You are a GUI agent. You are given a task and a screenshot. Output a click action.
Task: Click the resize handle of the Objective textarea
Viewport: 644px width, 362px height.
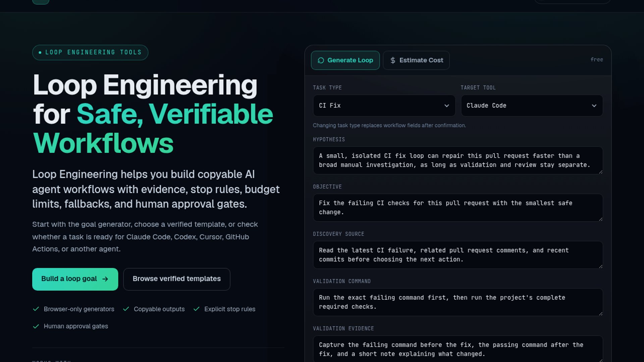[600, 219]
